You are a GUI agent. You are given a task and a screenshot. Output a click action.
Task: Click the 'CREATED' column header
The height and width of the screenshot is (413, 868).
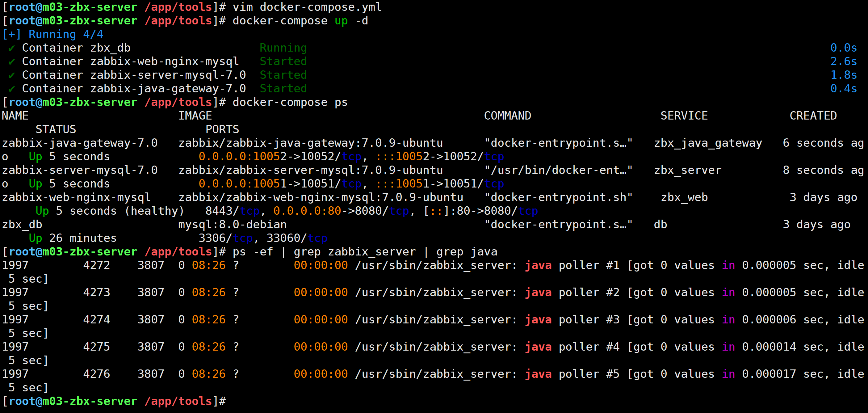point(813,116)
